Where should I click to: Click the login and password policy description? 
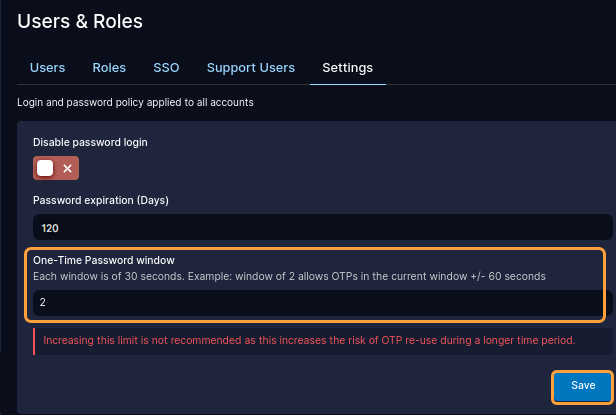[x=135, y=102]
